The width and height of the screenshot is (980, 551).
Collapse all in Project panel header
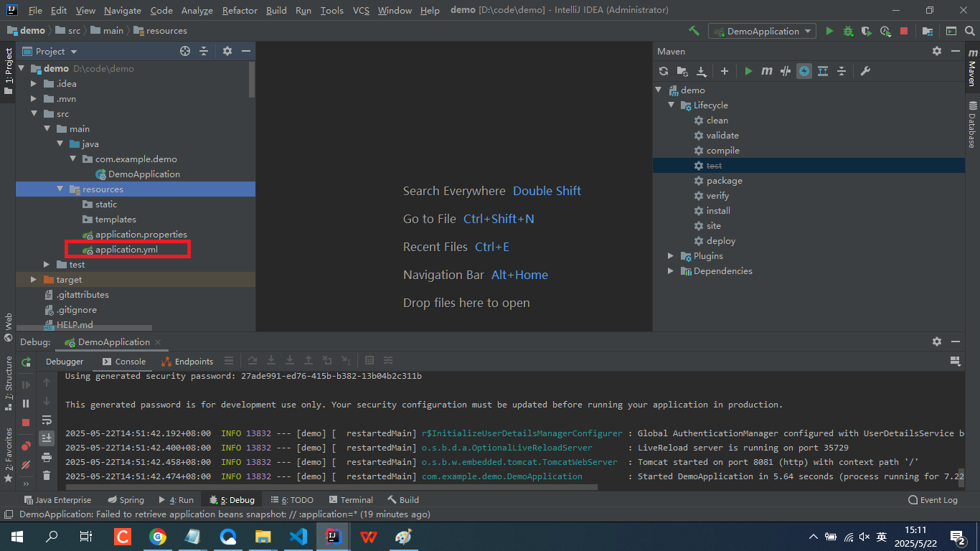[x=204, y=51]
